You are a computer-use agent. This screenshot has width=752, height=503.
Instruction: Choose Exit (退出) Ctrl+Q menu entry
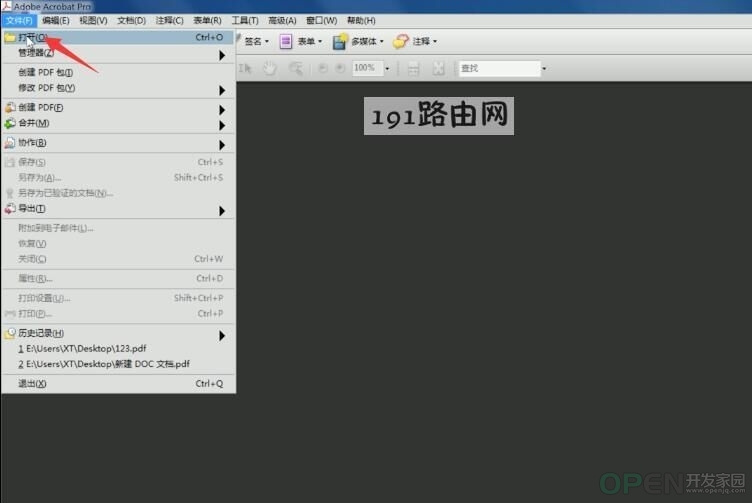[118, 384]
